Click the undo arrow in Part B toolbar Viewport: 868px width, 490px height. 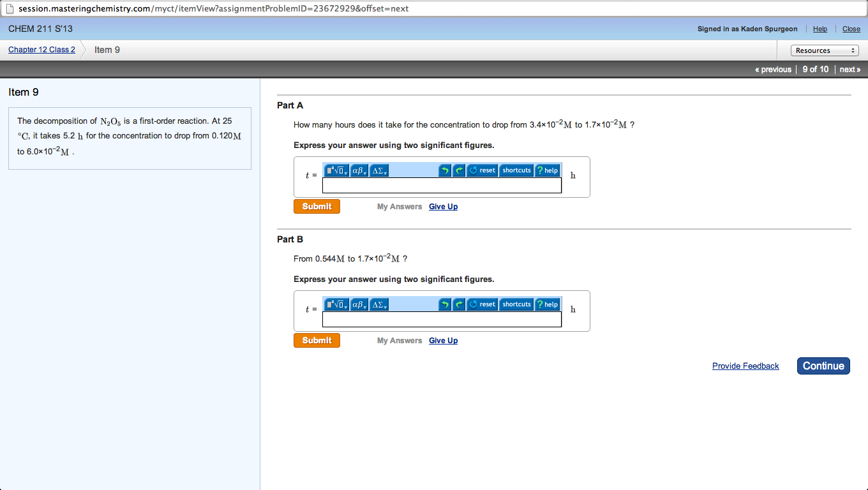445,304
